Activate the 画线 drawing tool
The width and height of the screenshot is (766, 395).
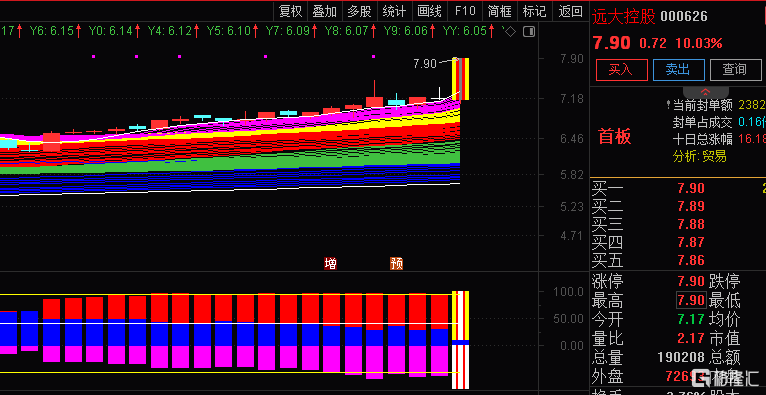[429, 11]
